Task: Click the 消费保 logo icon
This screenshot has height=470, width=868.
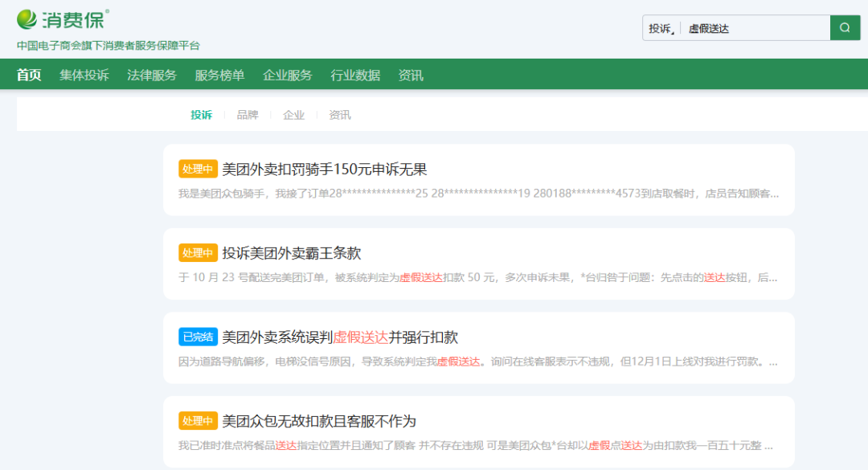Action: (28, 18)
